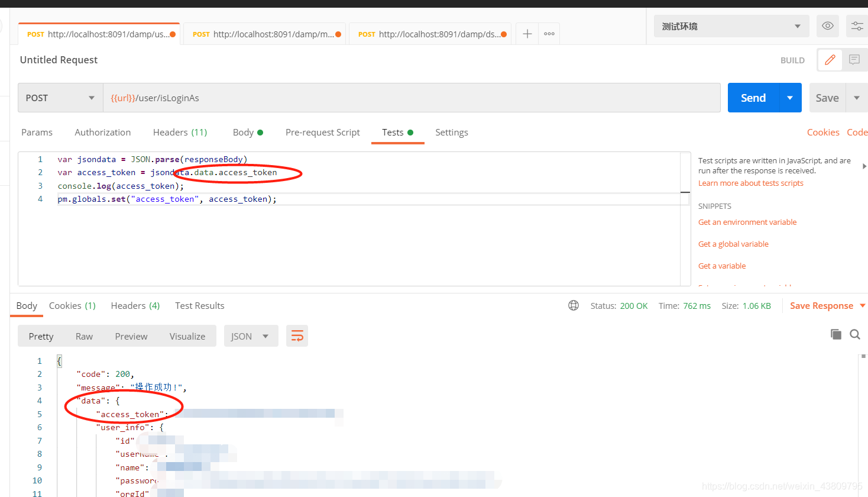Image resolution: width=868 pixels, height=497 pixels.
Task: Click the Untitled Request title
Action: 59,60
